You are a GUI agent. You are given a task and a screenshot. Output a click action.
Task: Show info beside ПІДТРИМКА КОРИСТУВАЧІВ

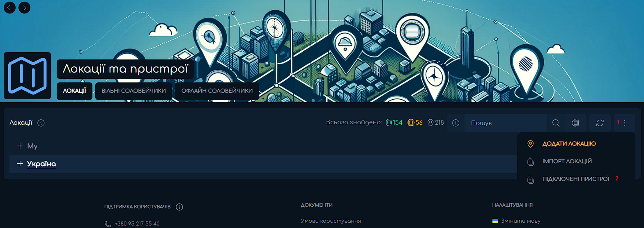179,207
